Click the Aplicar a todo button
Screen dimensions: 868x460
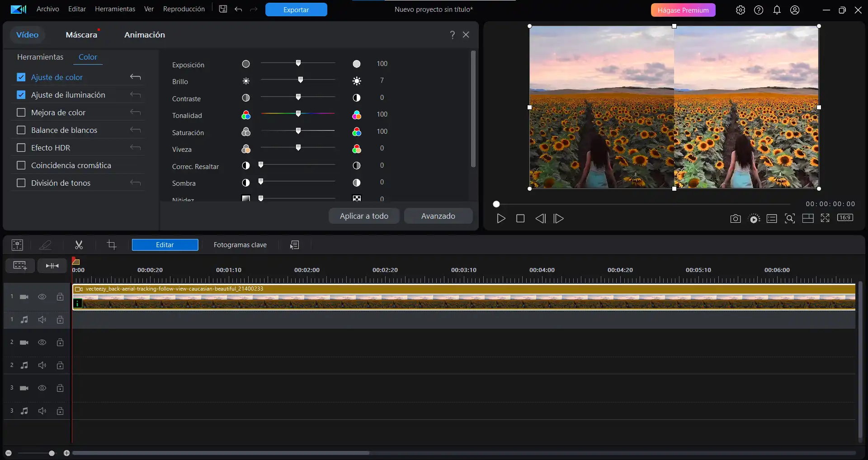click(364, 216)
